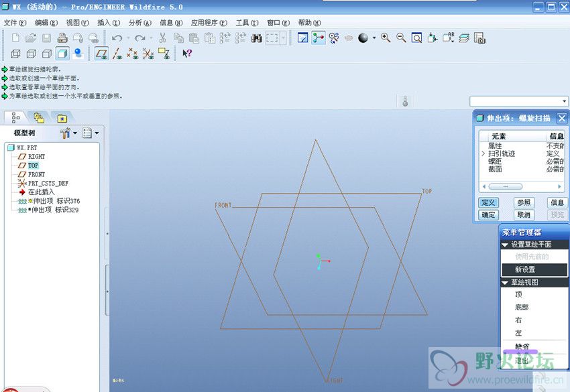Select PRT_CSYS_DEF in model tree
Image resolution: width=570 pixels, height=392 pixels.
48,184
